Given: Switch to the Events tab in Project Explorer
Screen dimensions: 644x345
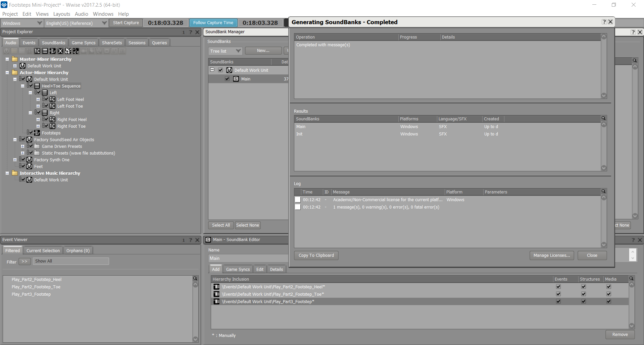Looking at the screenshot, I should click(x=29, y=43).
